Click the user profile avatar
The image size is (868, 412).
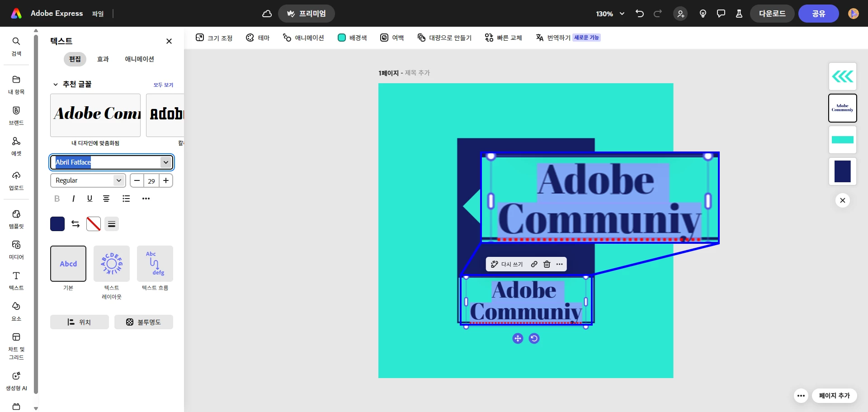tap(854, 14)
